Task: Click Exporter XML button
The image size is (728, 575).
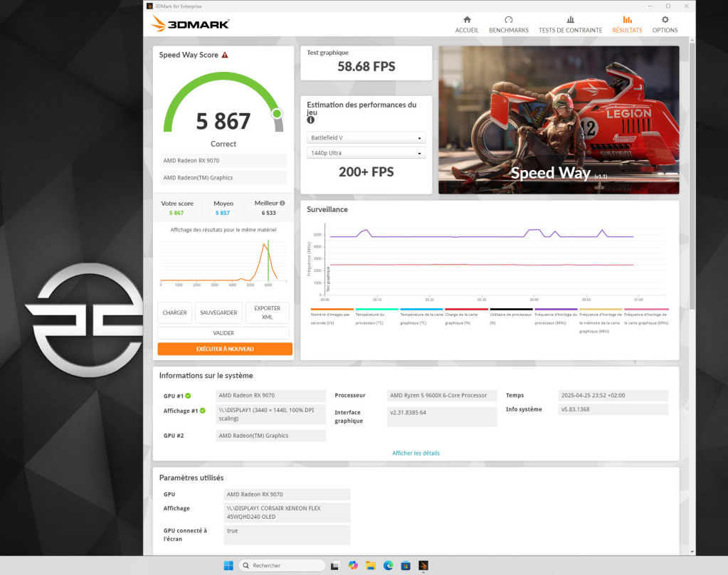Action: pos(267,312)
